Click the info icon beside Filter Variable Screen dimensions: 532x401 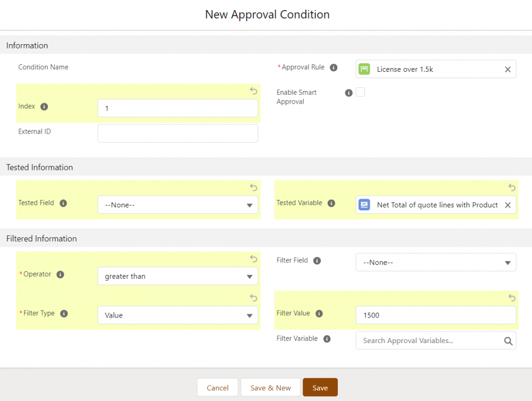pos(327,339)
